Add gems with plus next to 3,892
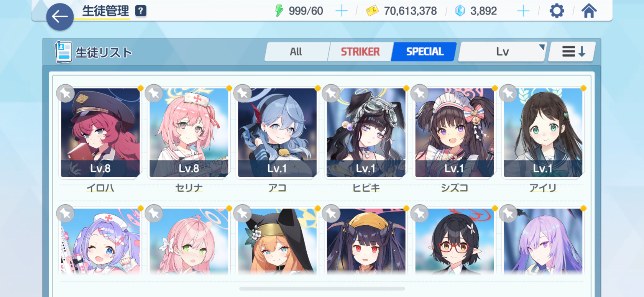644x297 pixels. pyautogui.click(x=523, y=11)
